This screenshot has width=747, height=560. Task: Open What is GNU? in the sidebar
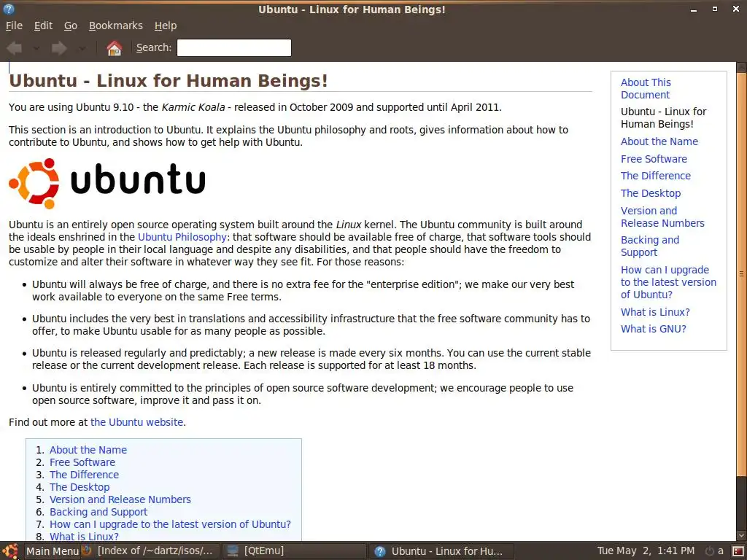click(653, 329)
